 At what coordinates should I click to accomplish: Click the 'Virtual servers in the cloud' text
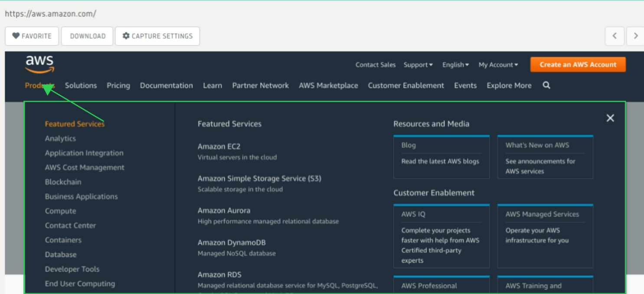click(x=237, y=157)
